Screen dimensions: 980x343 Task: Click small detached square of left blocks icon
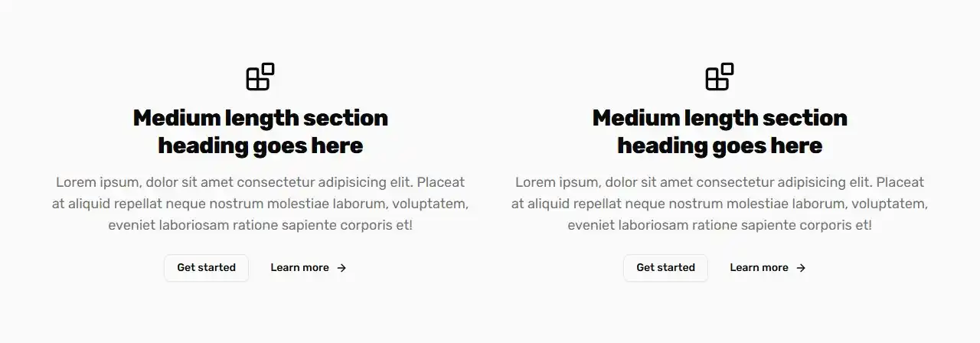coord(268,69)
